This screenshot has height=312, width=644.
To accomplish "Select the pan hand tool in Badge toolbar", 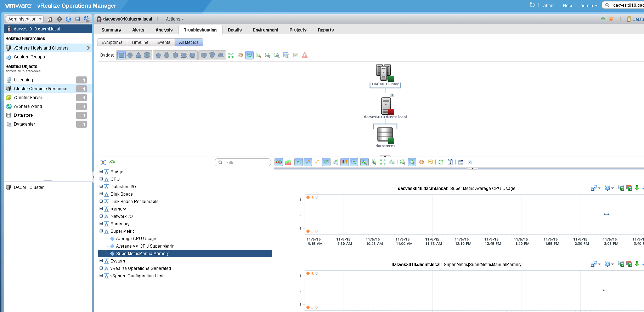I will tap(240, 55).
